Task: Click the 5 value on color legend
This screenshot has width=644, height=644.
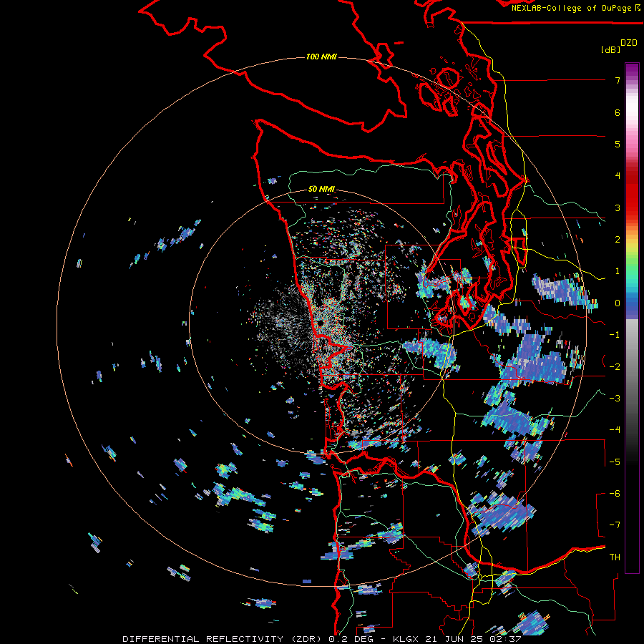Action: point(618,144)
